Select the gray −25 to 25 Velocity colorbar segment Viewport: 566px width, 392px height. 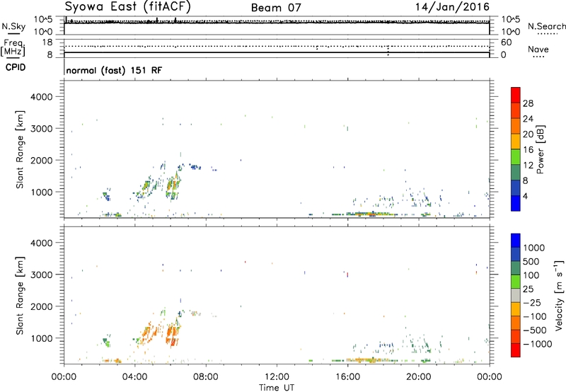[x=516, y=296]
